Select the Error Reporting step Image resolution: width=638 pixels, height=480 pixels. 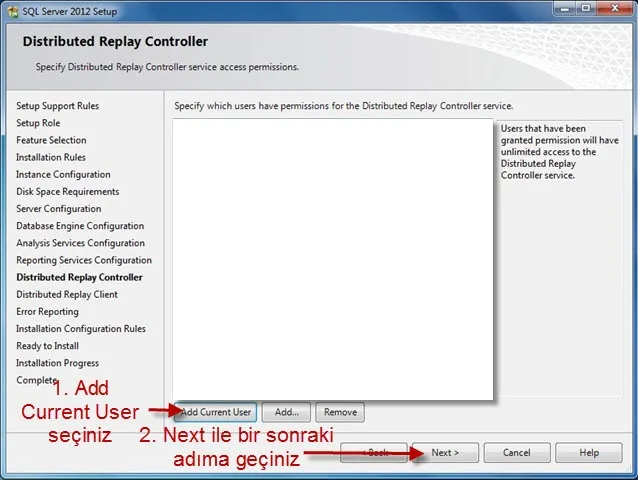coord(47,311)
